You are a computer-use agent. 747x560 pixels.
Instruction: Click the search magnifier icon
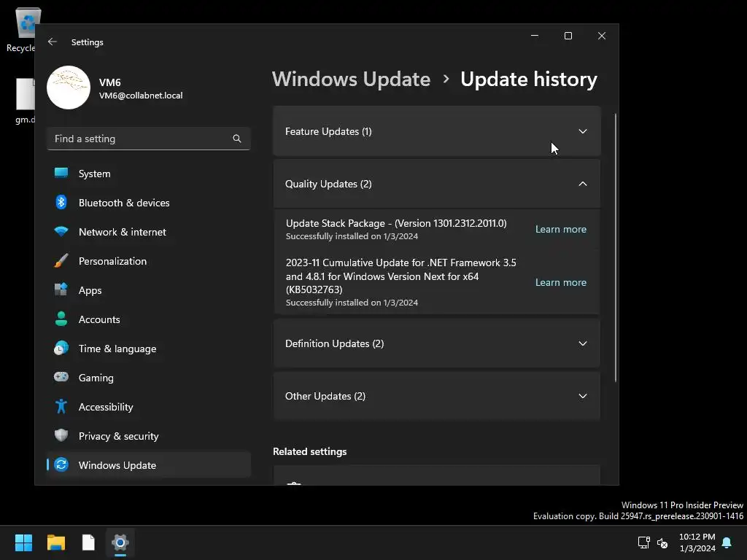237,139
